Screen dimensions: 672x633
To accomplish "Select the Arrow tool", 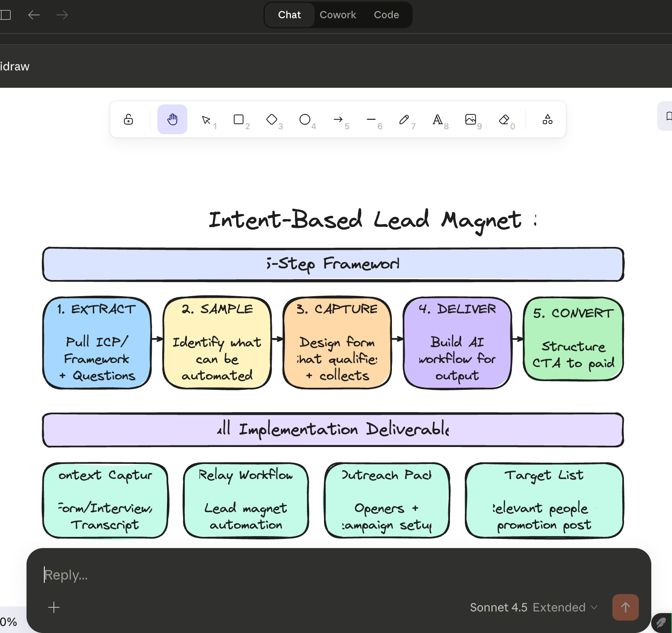I will [338, 119].
